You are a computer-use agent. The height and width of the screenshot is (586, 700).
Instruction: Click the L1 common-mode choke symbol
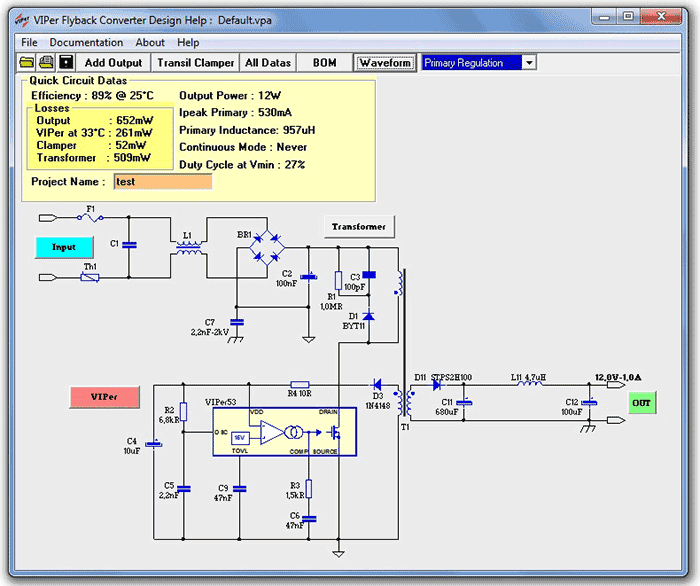click(x=186, y=247)
